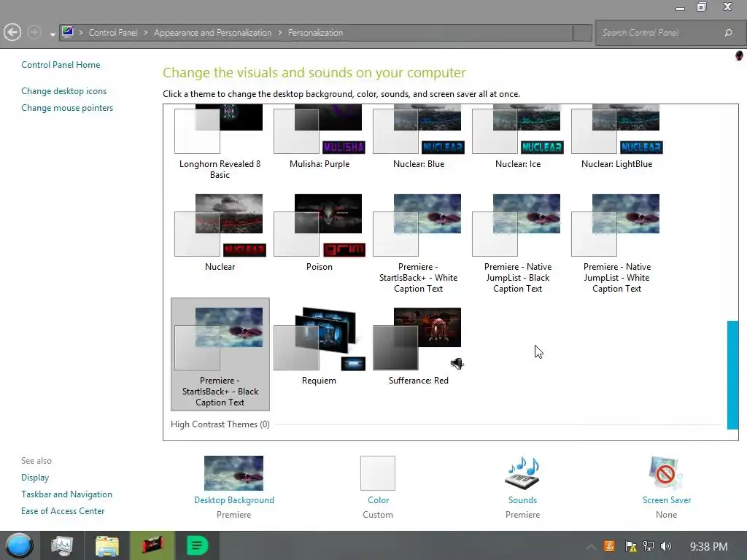Click the orange tray application icon
The width and height of the screenshot is (747, 560).
click(609, 546)
